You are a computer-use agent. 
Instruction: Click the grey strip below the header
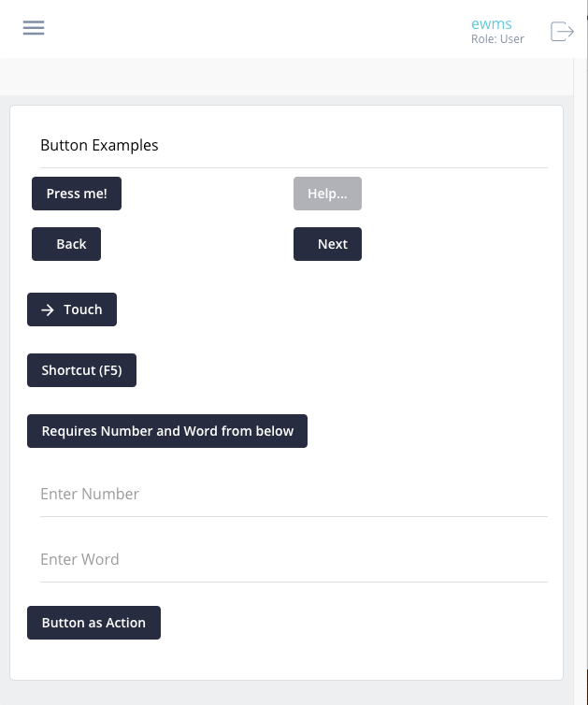tap(280, 76)
